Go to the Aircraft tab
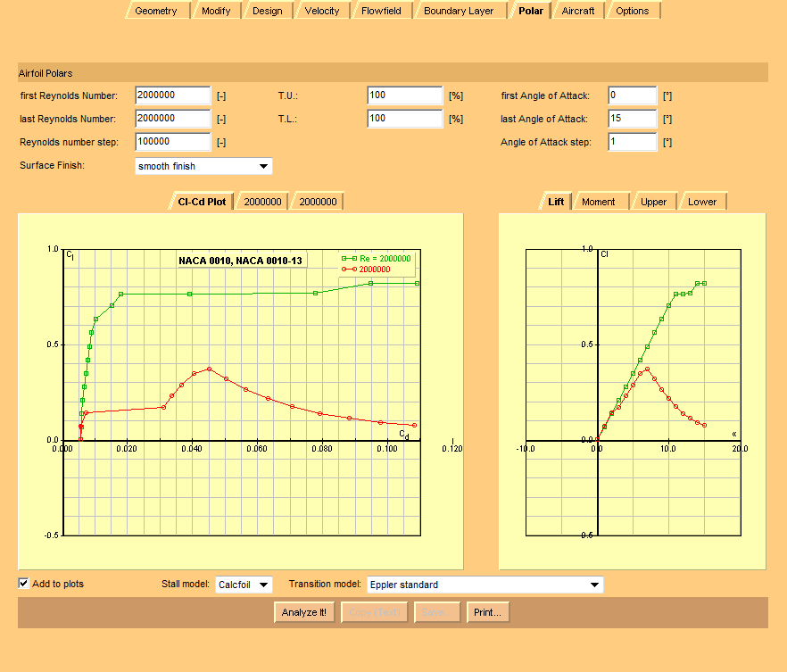 [x=577, y=11]
